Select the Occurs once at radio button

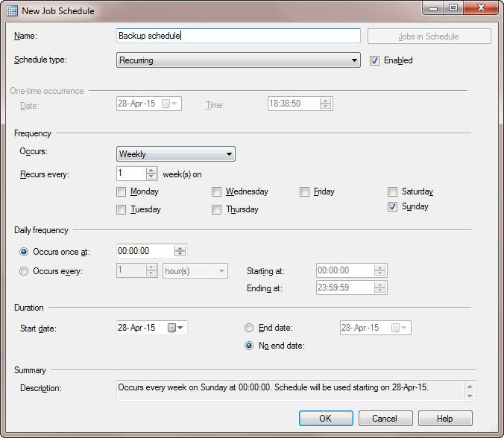[24, 252]
